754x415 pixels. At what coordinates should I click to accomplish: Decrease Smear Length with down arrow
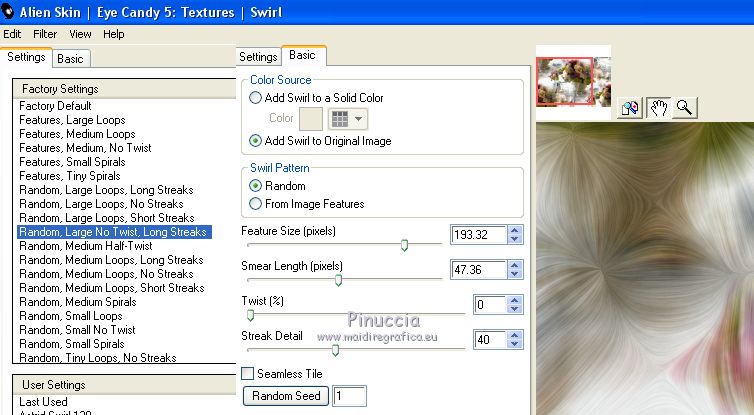515,274
